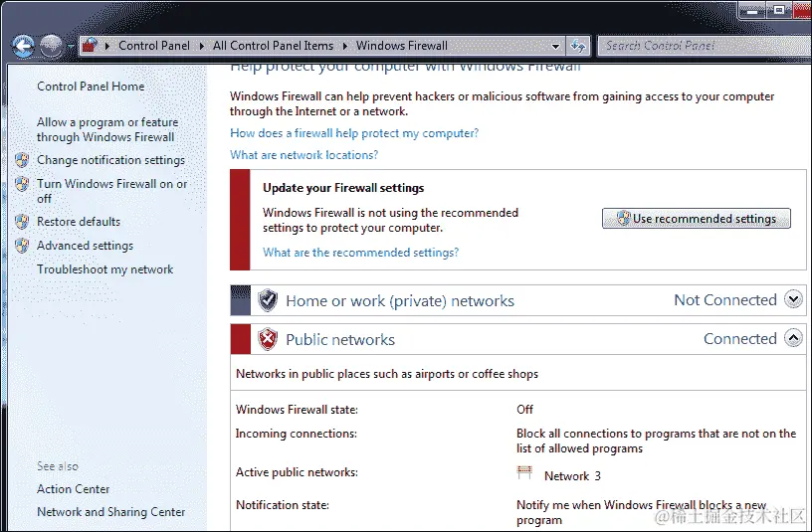
Task: Collapse the Public networks section
Action: click(793, 338)
